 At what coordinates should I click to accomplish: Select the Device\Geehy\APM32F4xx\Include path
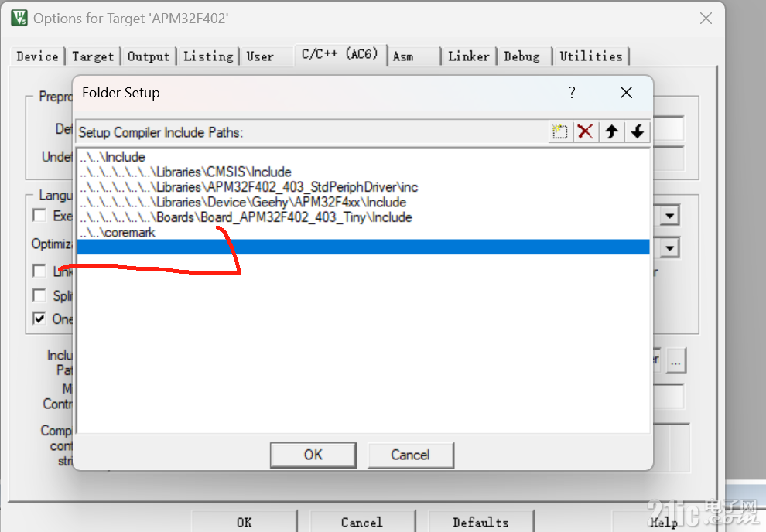(x=363, y=203)
